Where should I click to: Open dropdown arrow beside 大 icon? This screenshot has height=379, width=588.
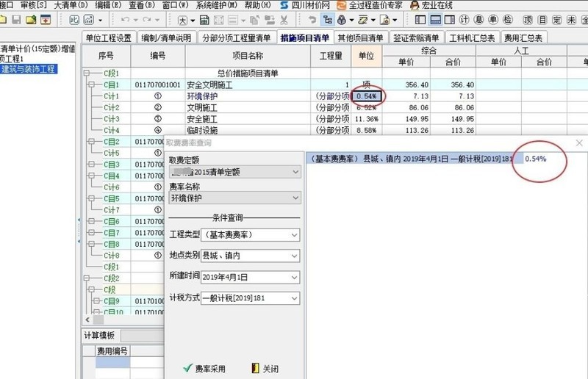[x=193, y=21]
